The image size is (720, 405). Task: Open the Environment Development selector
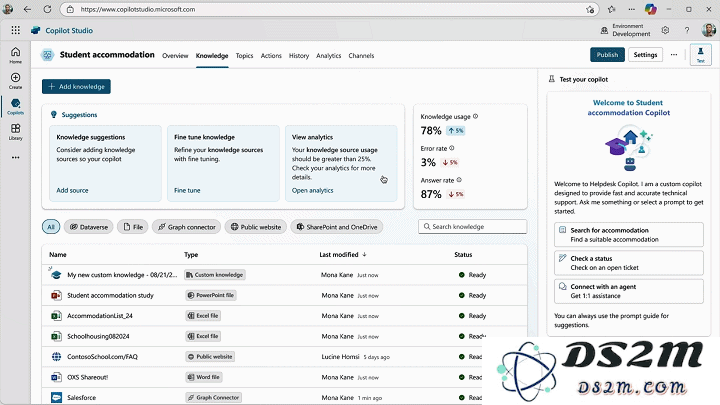tap(625, 30)
